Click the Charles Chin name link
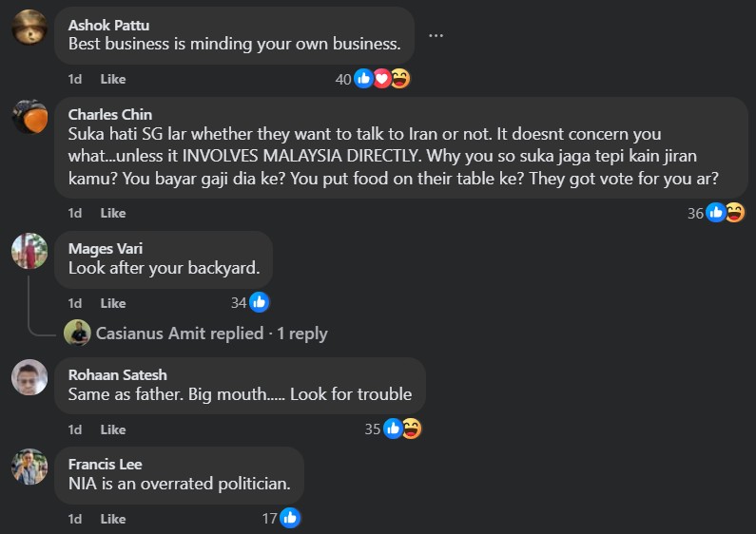This screenshot has height=534, width=756. click(110, 114)
